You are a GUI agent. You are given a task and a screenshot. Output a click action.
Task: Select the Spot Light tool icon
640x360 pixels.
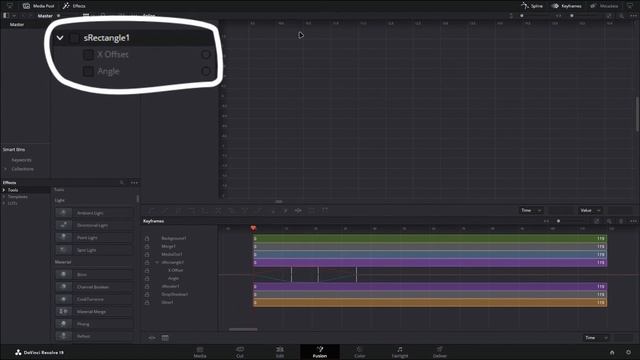[63, 250]
